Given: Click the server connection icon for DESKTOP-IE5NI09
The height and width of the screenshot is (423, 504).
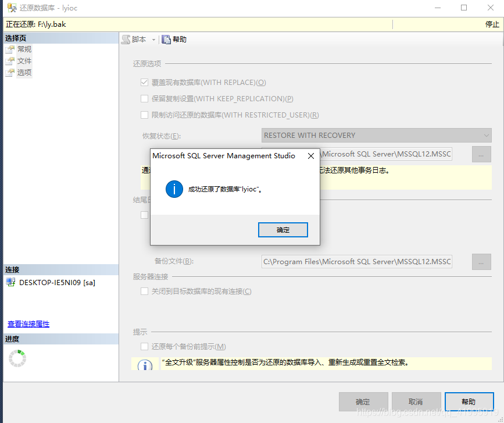Looking at the screenshot, I should (10, 283).
